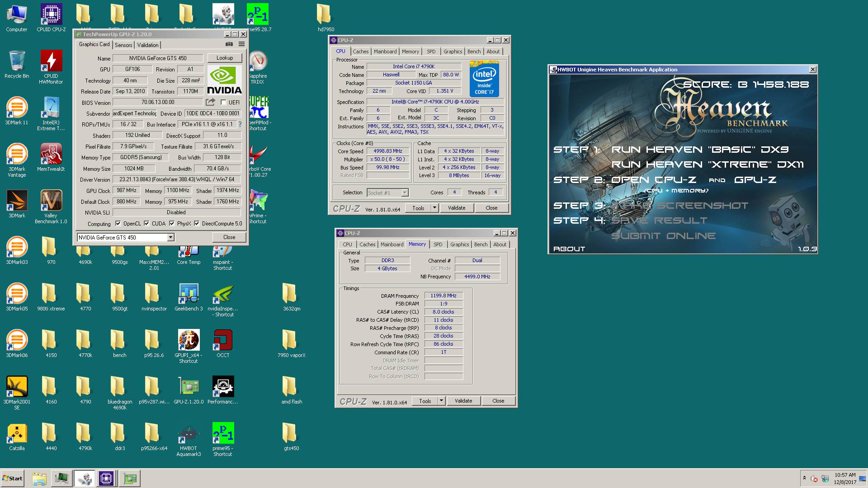868x488 pixels.
Task: Expand the GPU selector dropdown in GPU-Z
Action: 170,238
